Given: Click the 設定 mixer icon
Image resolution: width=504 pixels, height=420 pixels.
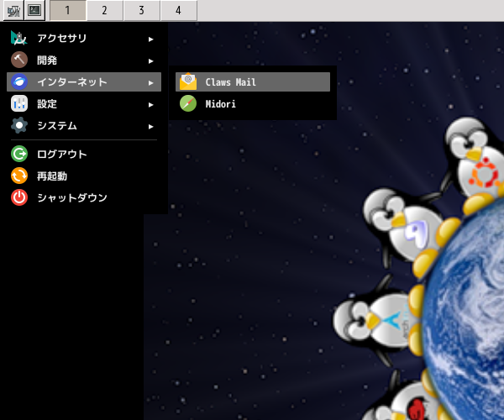Looking at the screenshot, I should (19, 103).
